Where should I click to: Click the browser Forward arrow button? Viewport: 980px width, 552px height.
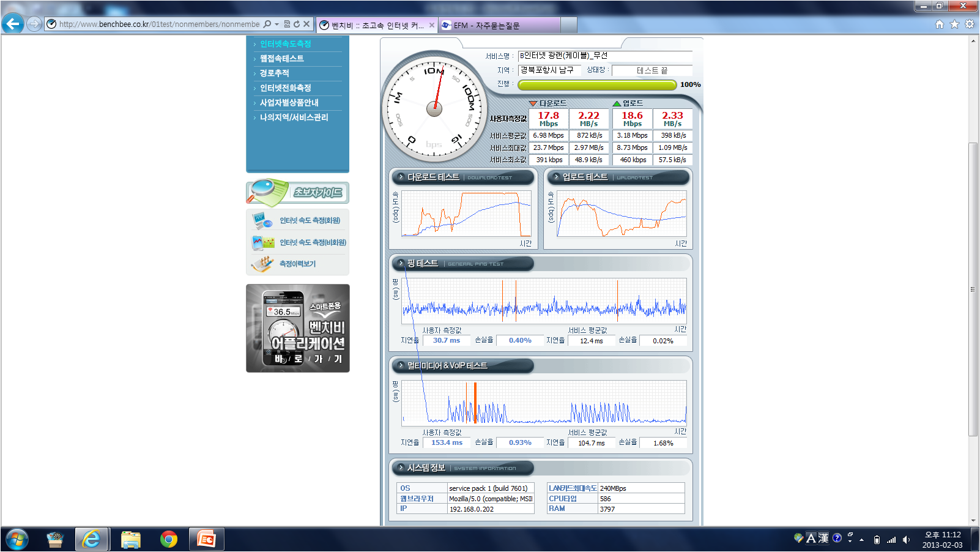[x=34, y=24]
